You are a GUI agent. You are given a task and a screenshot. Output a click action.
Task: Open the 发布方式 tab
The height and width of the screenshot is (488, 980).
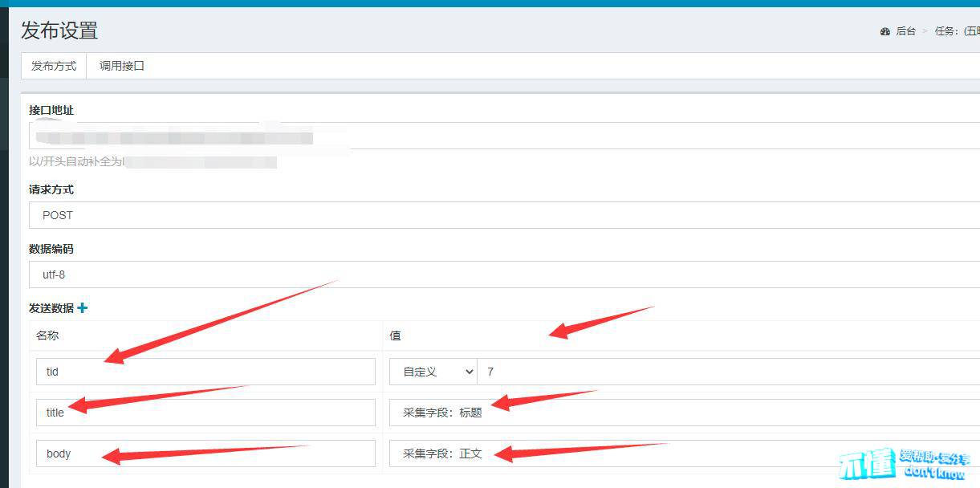tap(54, 66)
